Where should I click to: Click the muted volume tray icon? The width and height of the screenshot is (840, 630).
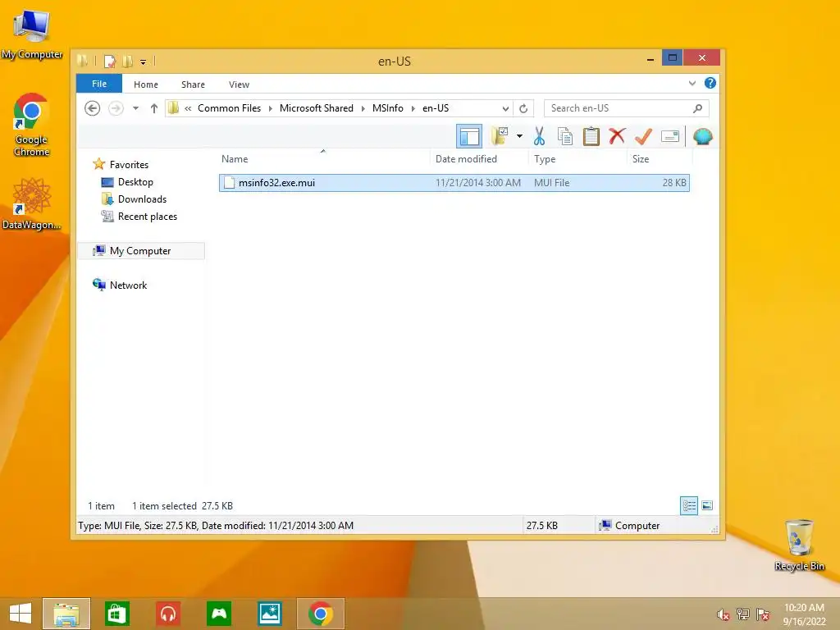click(x=724, y=614)
